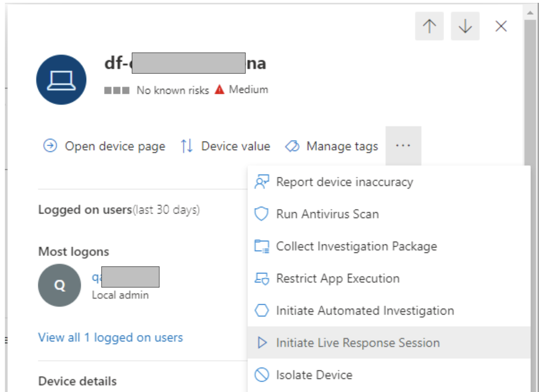
Task: Click the Q user avatar circle
Action: coord(59,285)
